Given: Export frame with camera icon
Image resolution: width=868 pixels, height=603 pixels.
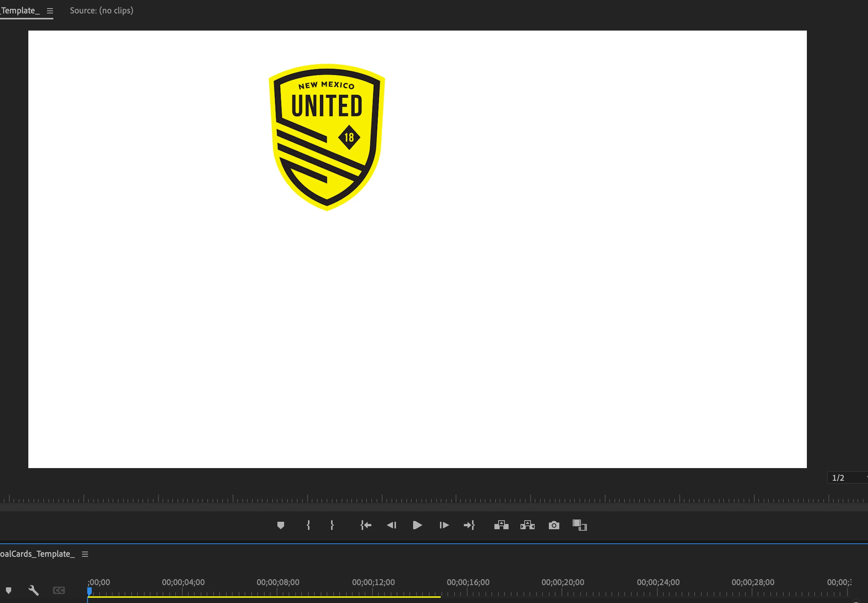Looking at the screenshot, I should (x=554, y=525).
